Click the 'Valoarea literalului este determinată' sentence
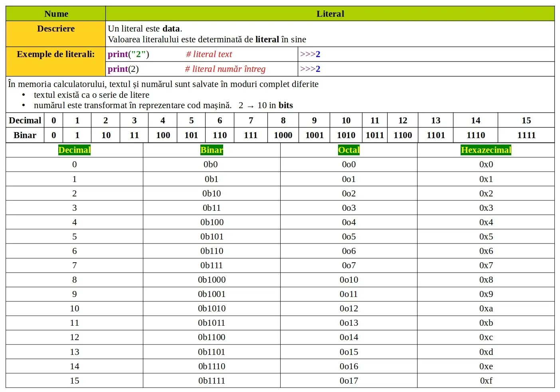The height and width of the screenshot is (392, 560). (207, 40)
